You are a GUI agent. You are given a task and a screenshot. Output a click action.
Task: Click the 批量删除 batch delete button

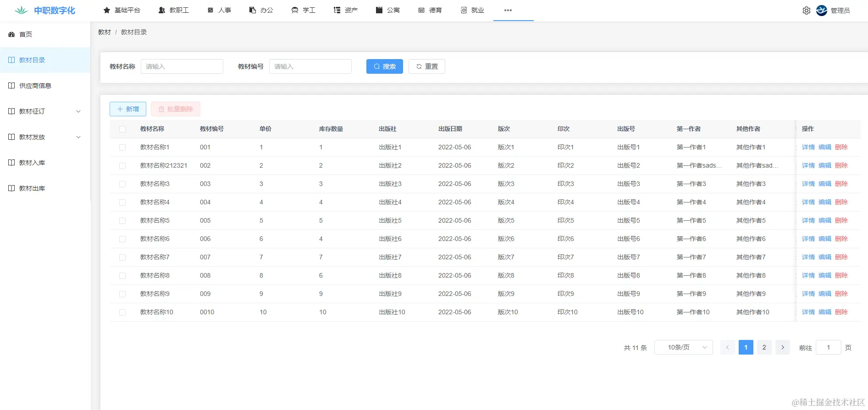pyautogui.click(x=176, y=109)
